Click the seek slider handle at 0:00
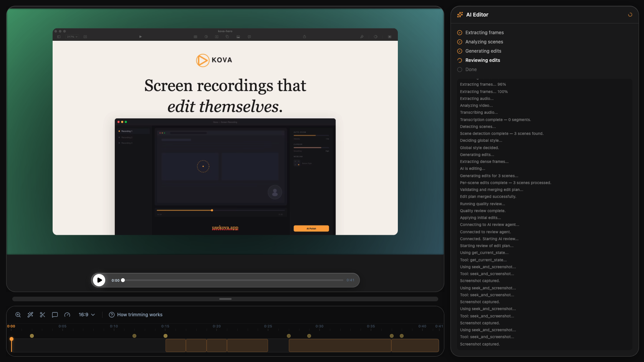This screenshot has width=644, height=362. pos(123,280)
